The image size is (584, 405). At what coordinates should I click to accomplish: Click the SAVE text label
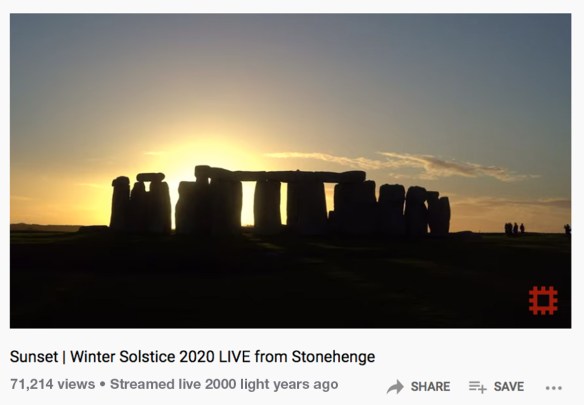[x=509, y=387]
